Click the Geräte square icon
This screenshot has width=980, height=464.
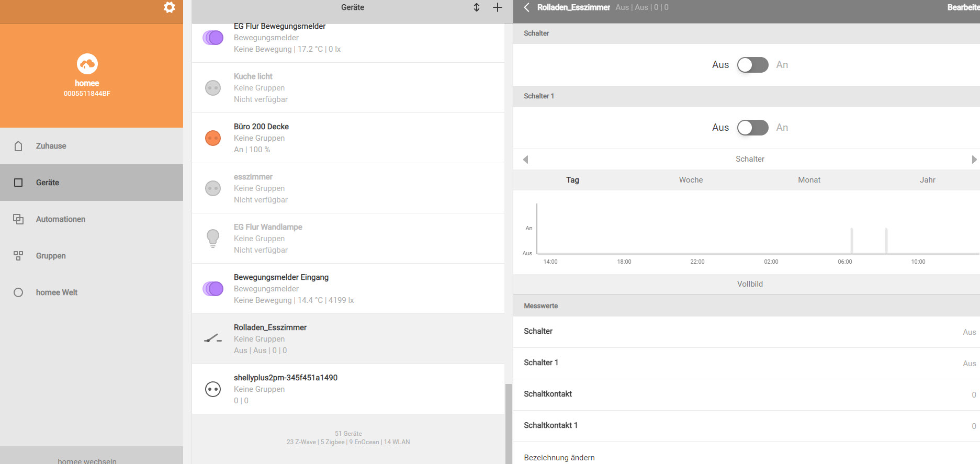(x=18, y=183)
